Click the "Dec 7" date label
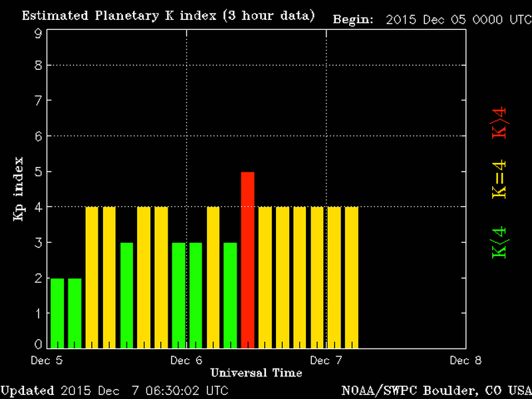 327,360
